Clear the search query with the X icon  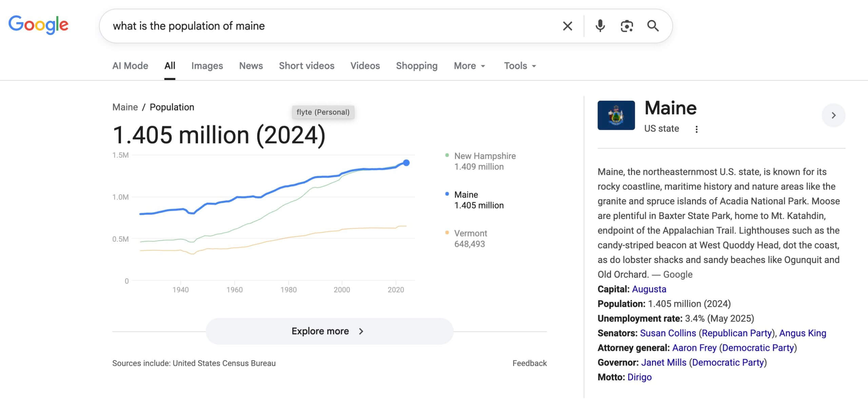(x=568, y=26)
